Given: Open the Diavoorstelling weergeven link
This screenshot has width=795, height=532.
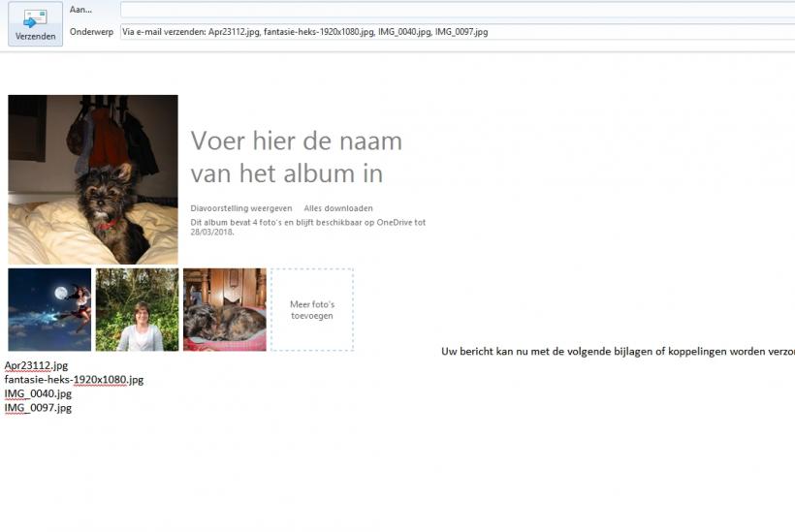Looking at the screenshot, I should (x=241, y=208).
